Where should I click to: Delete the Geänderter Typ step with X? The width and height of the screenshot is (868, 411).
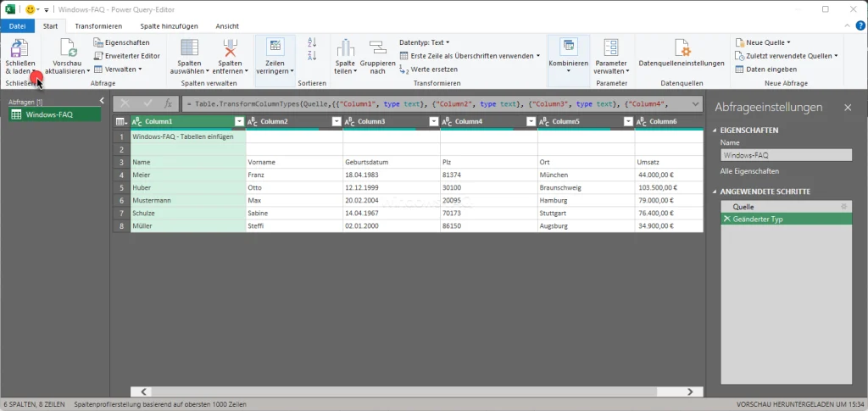point(726,219)
